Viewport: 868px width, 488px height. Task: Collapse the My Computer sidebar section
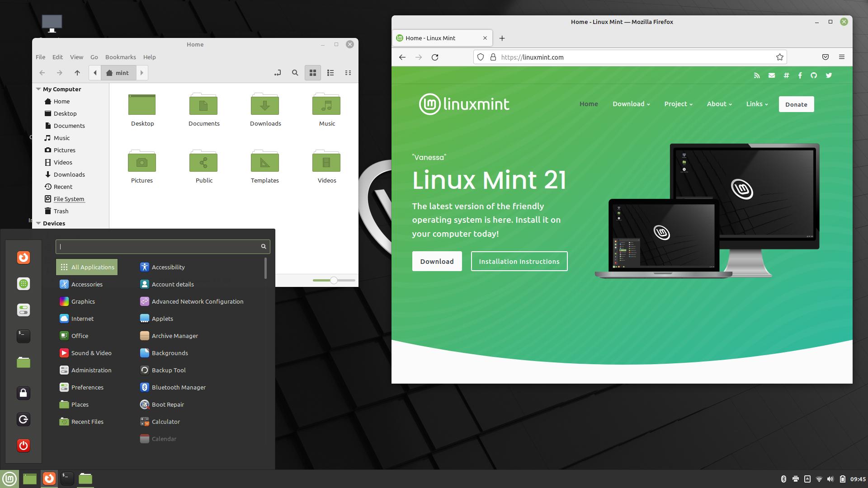tap(38, 89)
